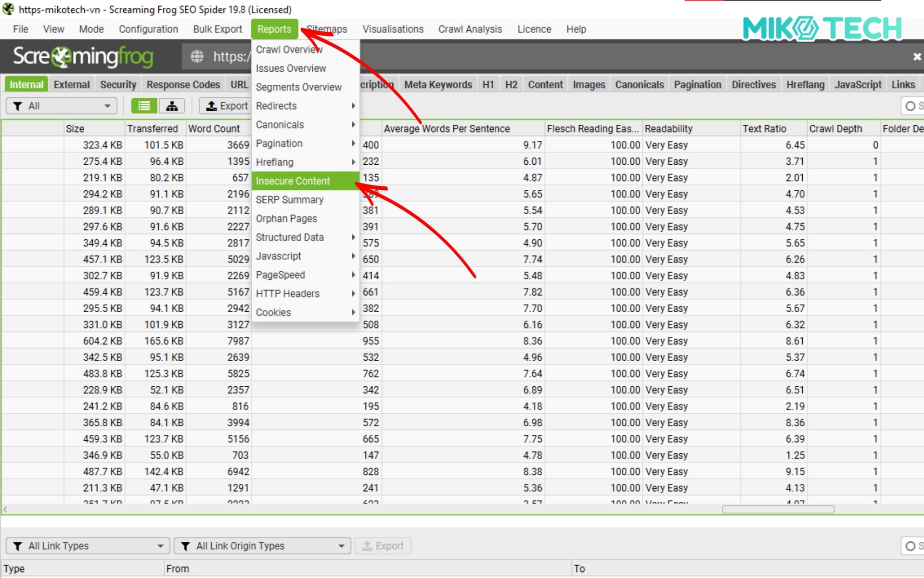Click the upper Export upload icon
Image resolution: width=924 pixels, height=578 pixels.
(211, 106)
